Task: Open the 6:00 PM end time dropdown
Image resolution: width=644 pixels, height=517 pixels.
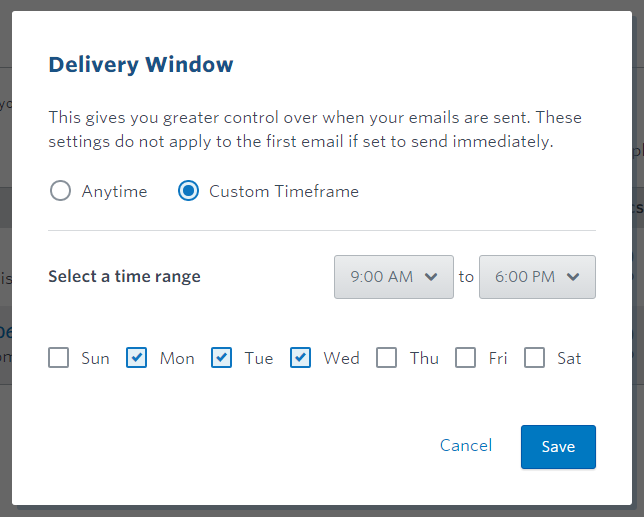Action: [x=537, y=277]
